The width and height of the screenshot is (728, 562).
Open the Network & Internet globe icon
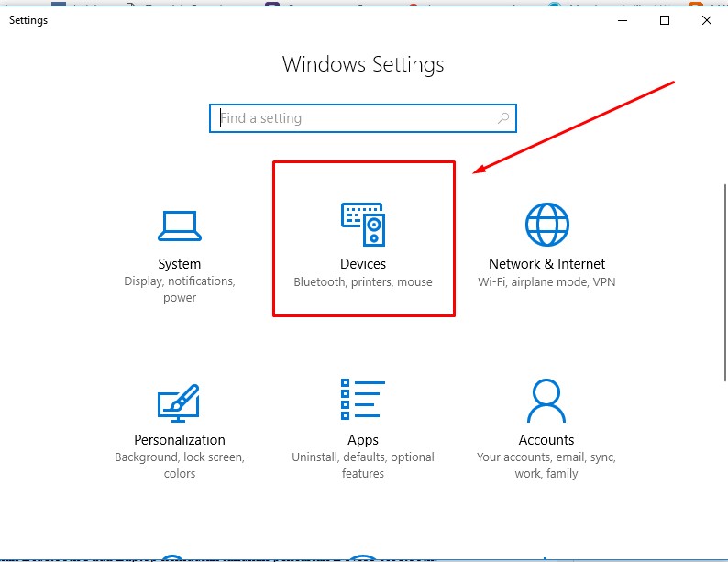[547, 224]
